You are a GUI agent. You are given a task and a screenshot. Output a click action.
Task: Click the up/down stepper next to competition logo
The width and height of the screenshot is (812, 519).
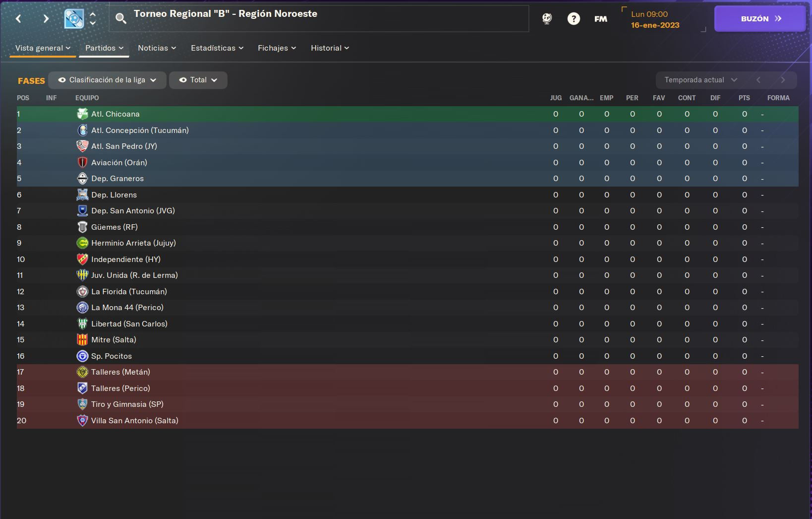pyautogui.click(x=93, y=19)
